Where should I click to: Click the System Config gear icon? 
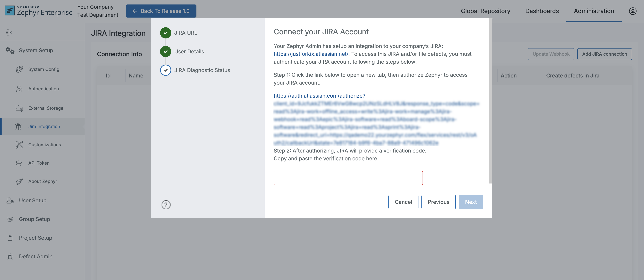pos(19,69)
